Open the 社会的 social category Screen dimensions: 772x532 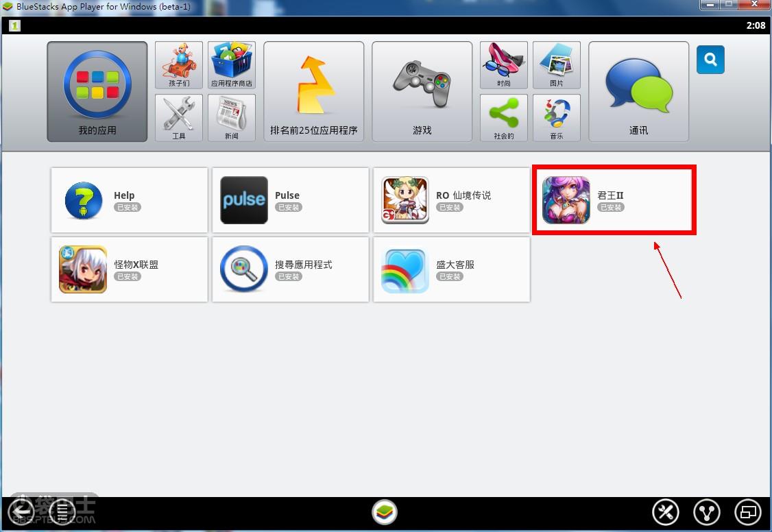(504, 118)
